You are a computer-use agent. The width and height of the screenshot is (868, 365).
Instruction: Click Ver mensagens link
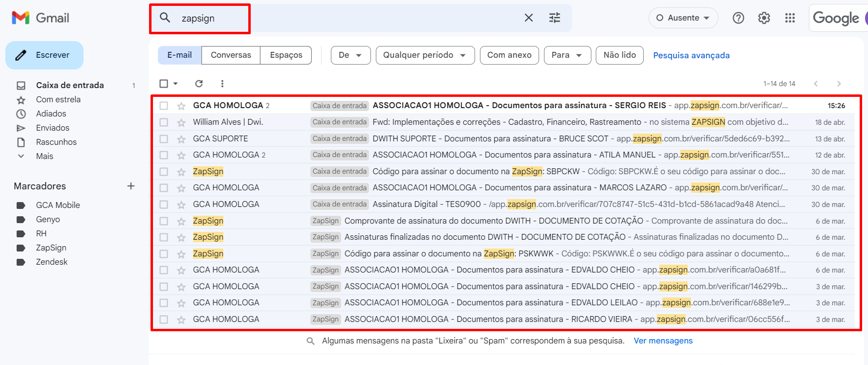[x=663, y=341]
